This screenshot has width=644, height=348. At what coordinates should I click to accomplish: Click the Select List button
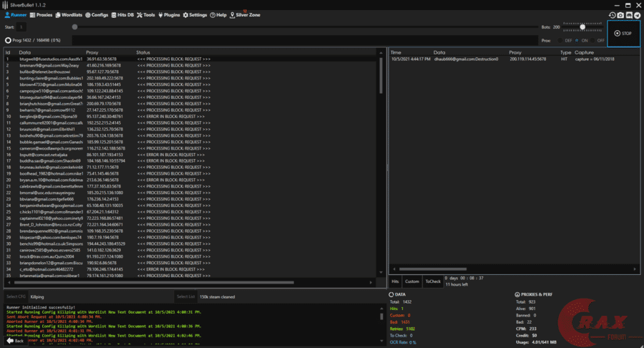pos(186,296)
